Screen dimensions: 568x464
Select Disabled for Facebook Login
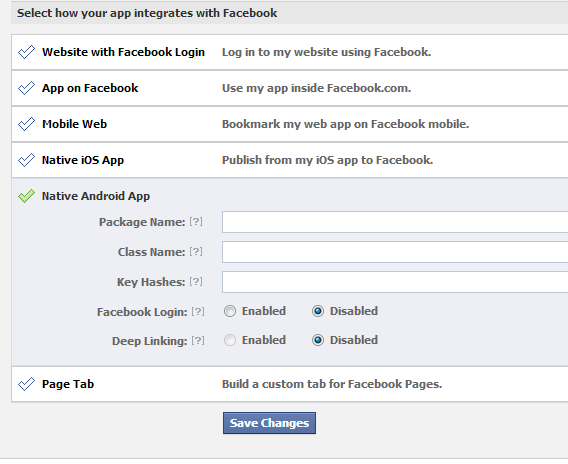(x=318, y=311)
